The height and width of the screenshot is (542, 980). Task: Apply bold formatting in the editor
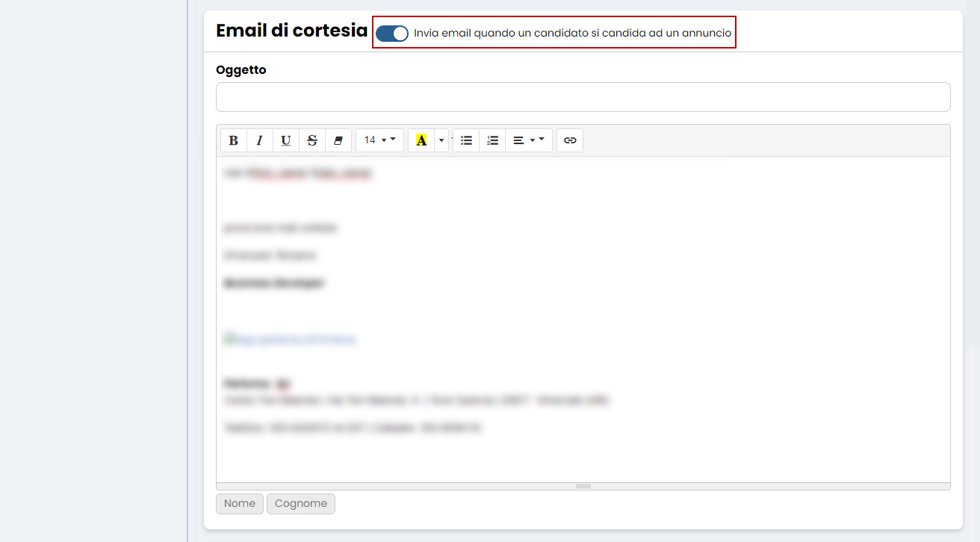[233, 140]
